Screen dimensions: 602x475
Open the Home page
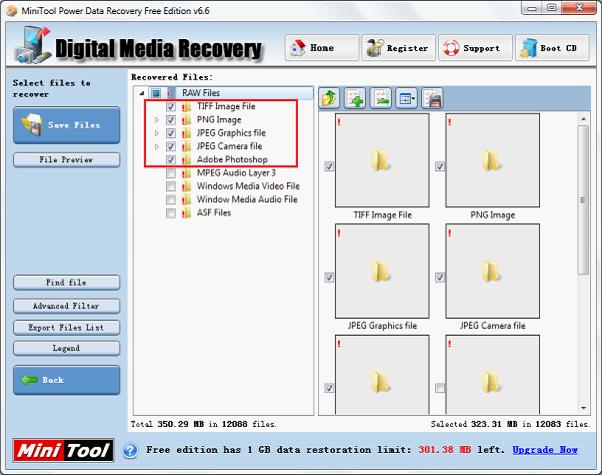tap(322, 48)
